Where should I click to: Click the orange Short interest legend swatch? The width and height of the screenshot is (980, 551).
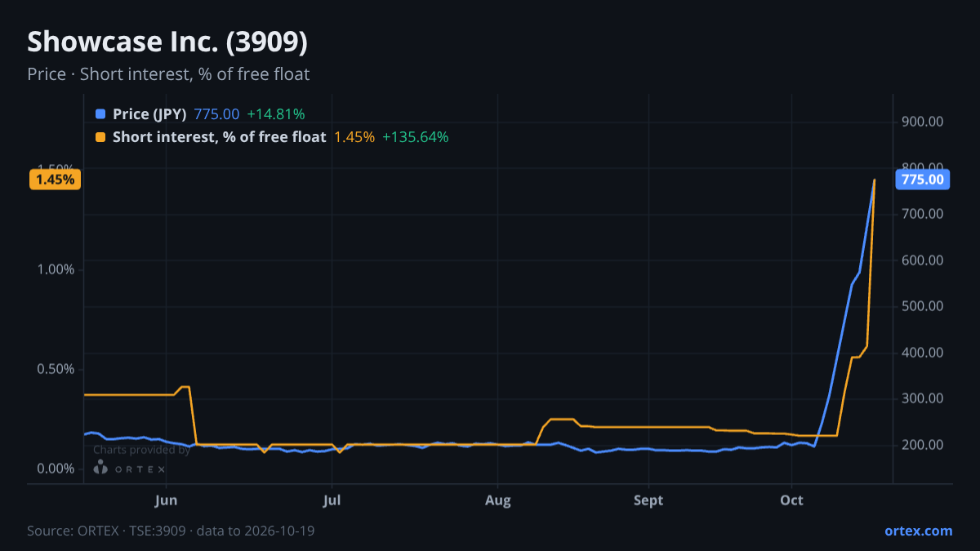click(x=100, y=137)
